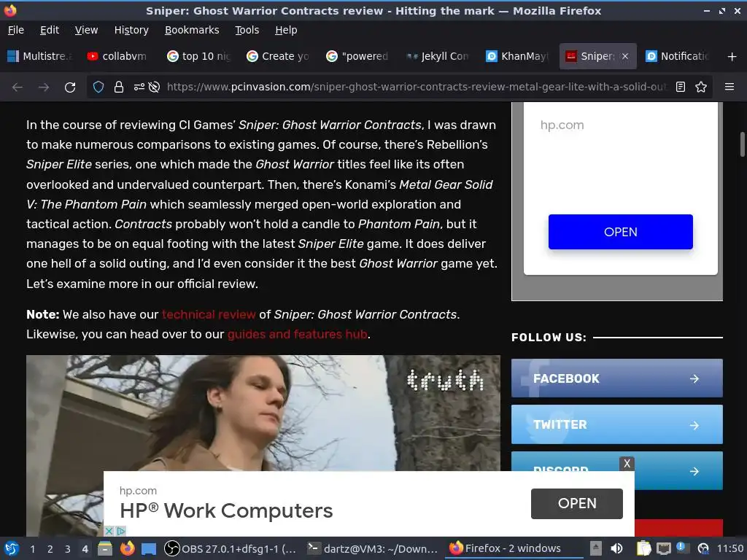
Task: Open the Tools menu
Action: pyautogui.click(x=247, y=30)
